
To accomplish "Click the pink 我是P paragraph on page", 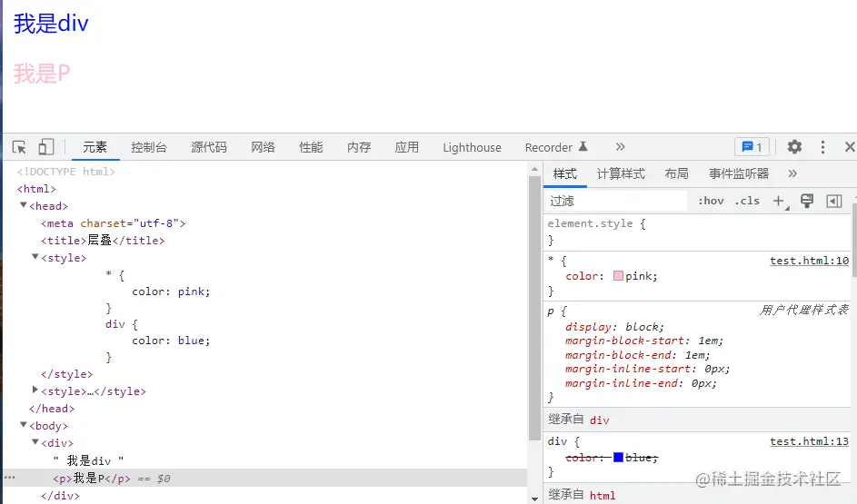I will pyautogui.click(x=42, y=74).
